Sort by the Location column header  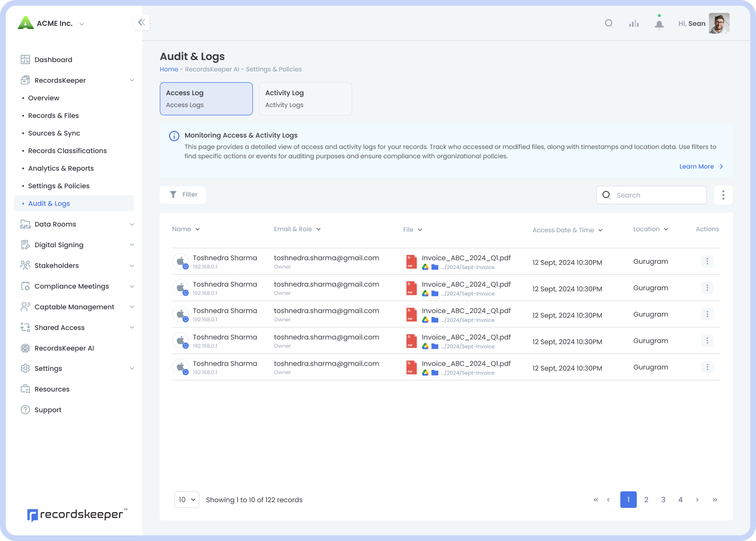click(651, 229)
